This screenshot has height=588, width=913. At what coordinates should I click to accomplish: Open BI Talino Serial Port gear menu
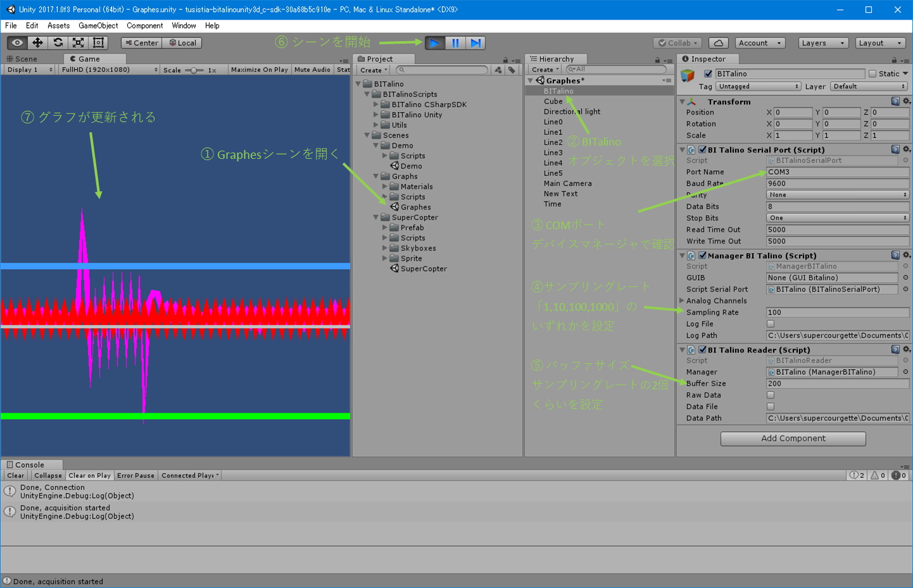(x=907, y=149)
